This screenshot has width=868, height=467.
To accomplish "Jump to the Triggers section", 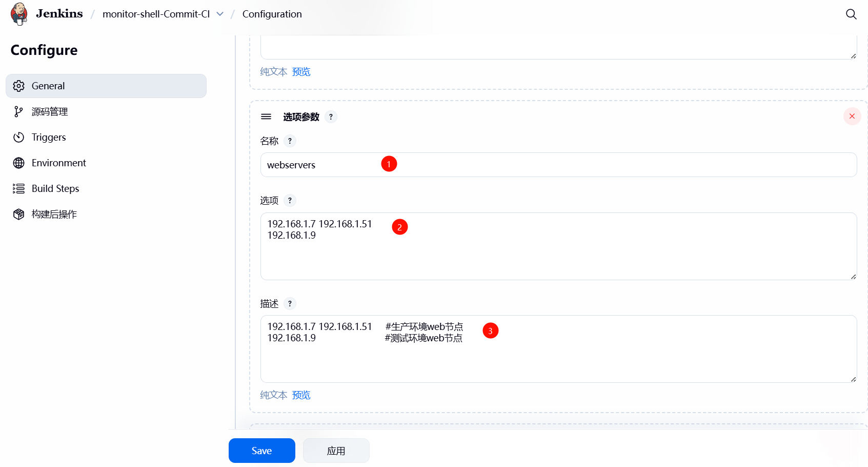I will [x=49, y=137].
